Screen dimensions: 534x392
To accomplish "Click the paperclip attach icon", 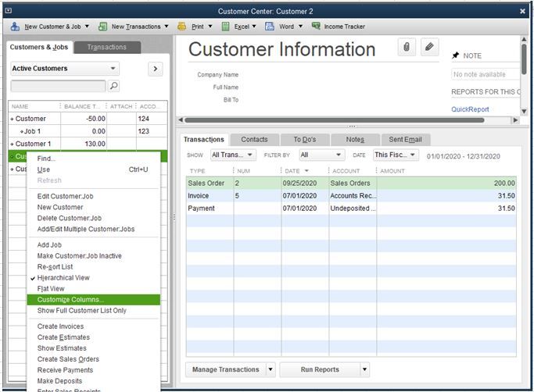I will (x=407, y=47).
